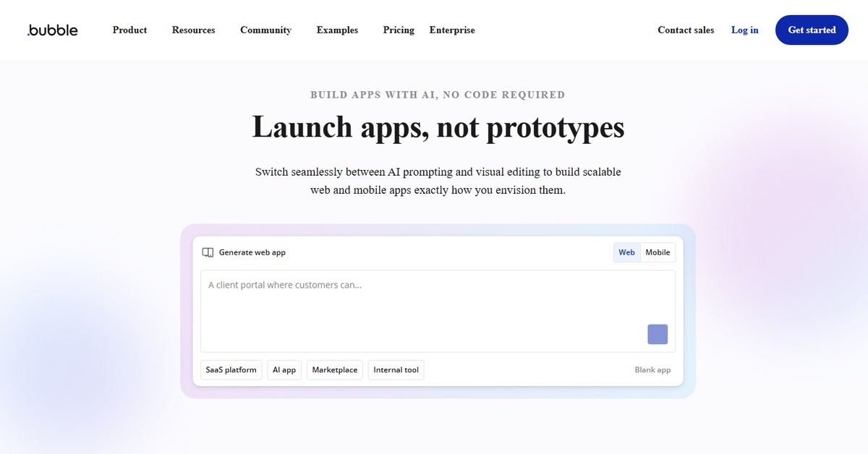
Task: Click the Contact sales link
Action: click(x=686, y=30)
